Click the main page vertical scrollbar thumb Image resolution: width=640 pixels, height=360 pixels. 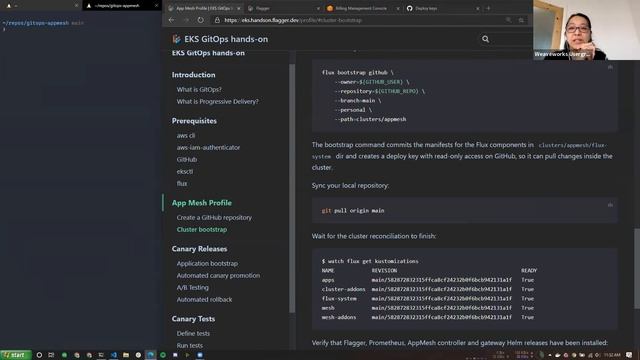tap(637, 269)
